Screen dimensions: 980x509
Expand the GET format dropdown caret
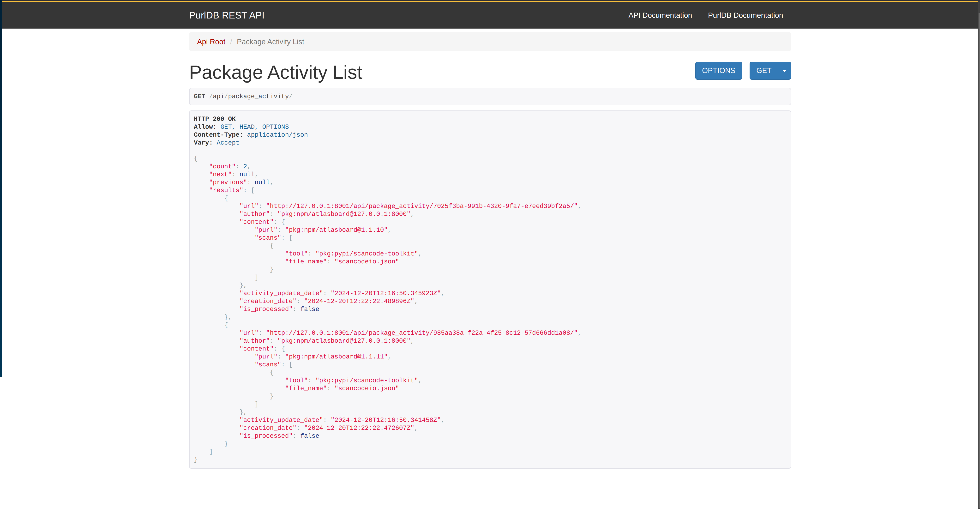784,71
